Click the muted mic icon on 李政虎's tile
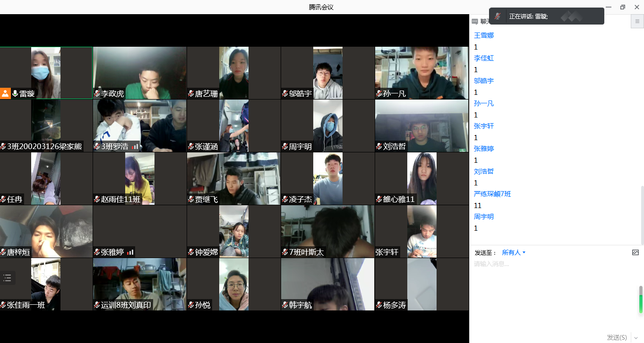This screenshot has width=644, height=343. pos(97,94)
